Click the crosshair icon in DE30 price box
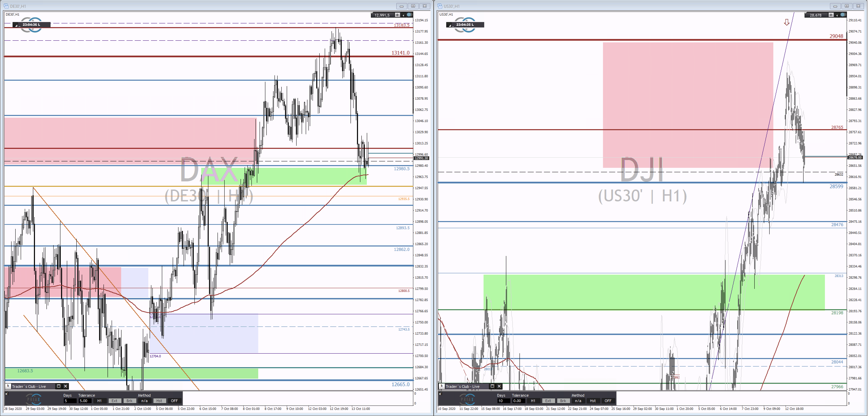Viewport: 868px width, 416px height. pos(397,15)
